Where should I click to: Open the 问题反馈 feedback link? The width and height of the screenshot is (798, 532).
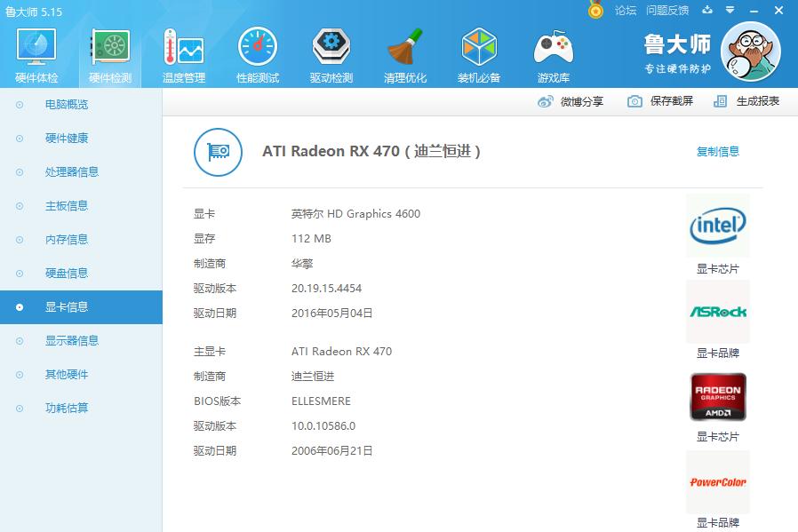coord(667,10)
